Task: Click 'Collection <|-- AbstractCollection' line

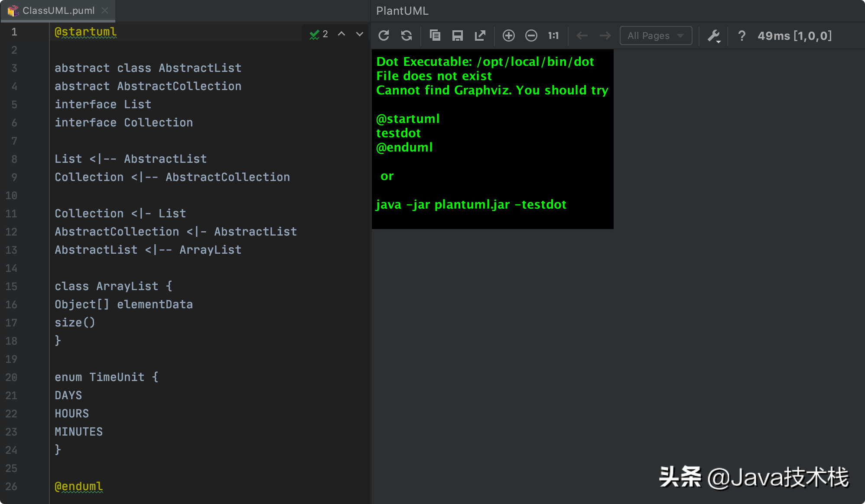Action: 172,177
